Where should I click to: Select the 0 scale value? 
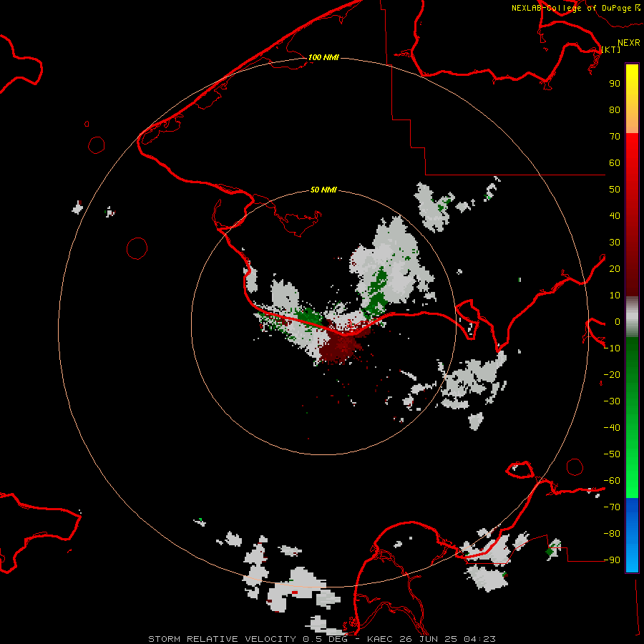click(x=618, y=322)
